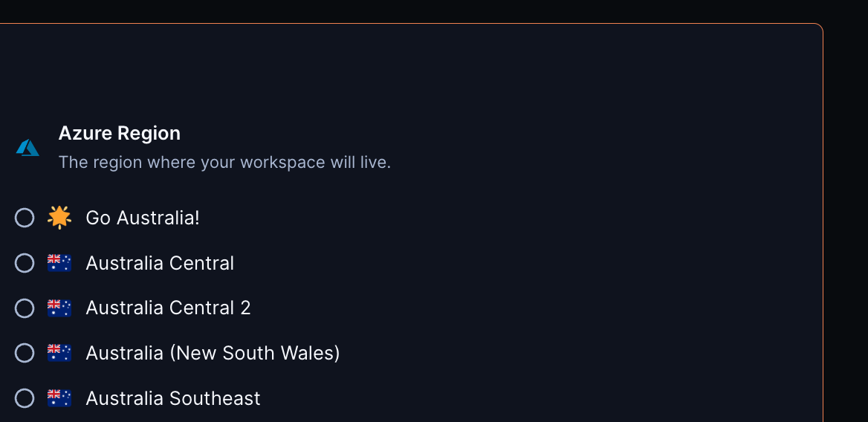Click the "Azure Region" heading
Screen dimensions: 868x422
(119, 134)
